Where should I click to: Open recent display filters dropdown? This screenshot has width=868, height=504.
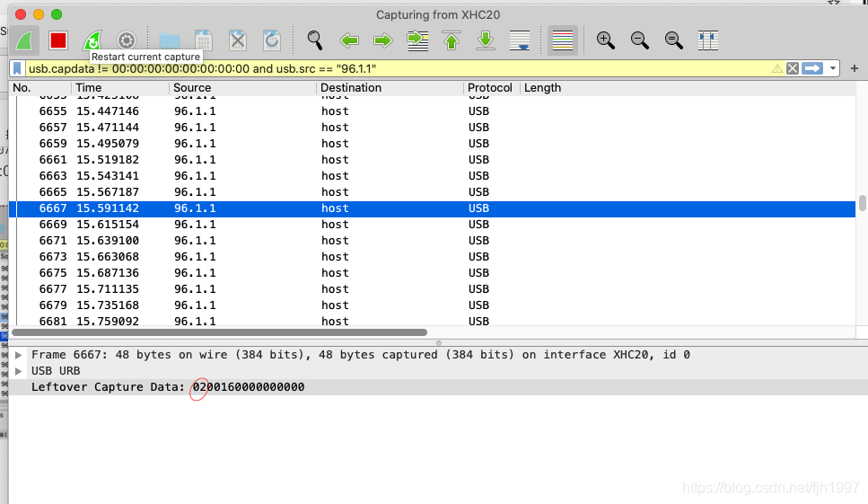click(x=833, y=68)
